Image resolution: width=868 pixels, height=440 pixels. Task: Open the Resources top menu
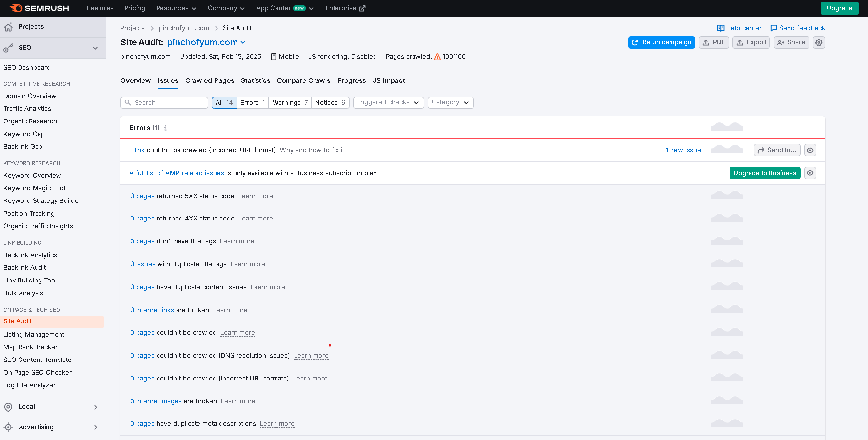(176, 8)
